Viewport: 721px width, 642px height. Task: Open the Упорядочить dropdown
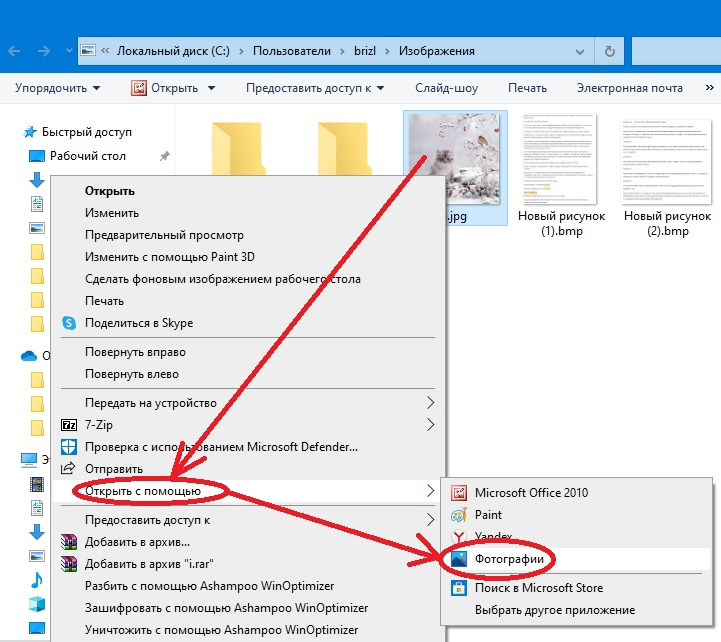pos(57,88)
